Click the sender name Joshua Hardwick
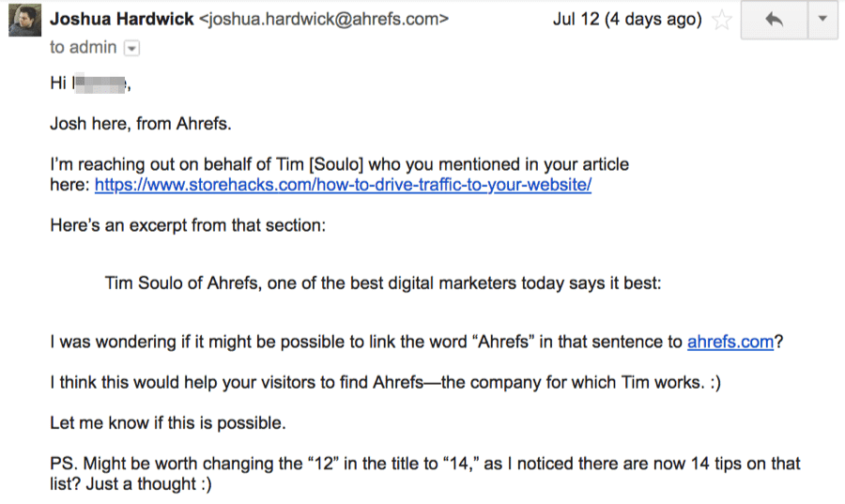The width and height of the screenshot is (845, 504). coord(122,19)
